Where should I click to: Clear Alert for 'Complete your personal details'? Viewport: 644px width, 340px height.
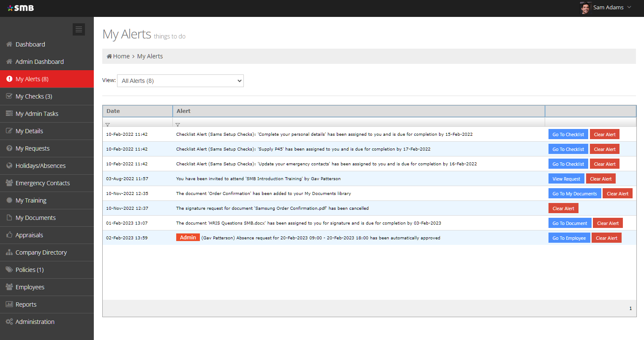click(x=605, y=134)
